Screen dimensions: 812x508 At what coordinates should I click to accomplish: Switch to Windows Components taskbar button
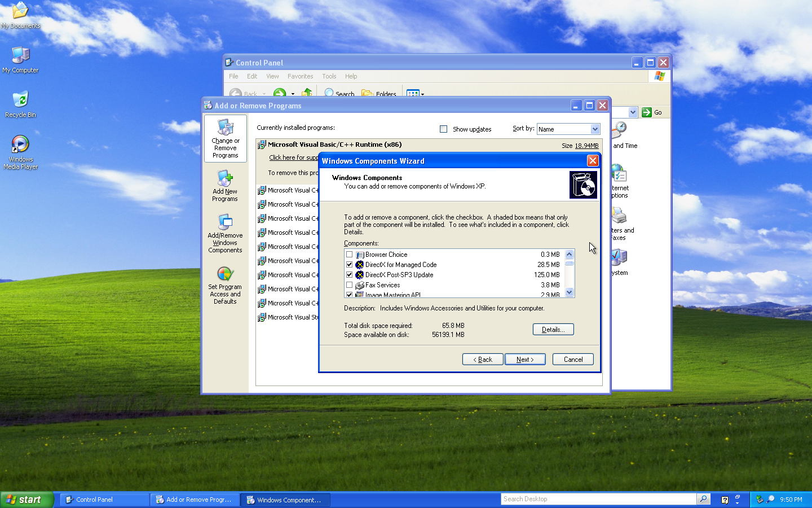click(285, 500)
